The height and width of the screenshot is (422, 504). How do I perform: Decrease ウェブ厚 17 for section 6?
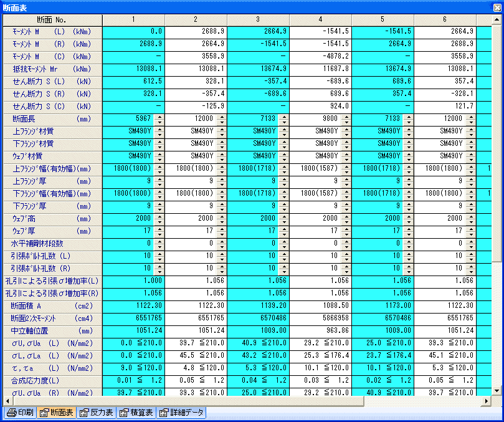tap(471, 236)
